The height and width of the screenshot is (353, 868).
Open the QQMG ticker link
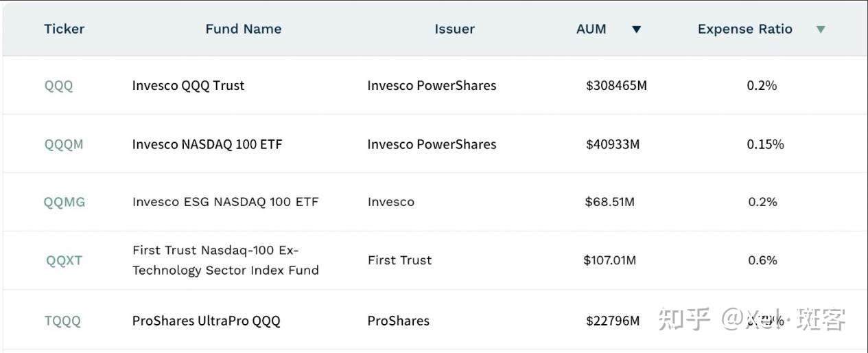64,202
